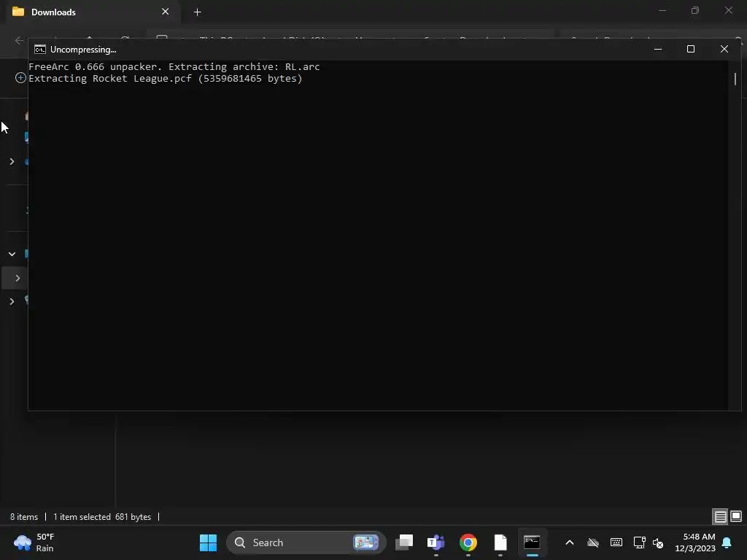Open the notifications bell icon
747x560 pixels.
click(x=727, y=542)
